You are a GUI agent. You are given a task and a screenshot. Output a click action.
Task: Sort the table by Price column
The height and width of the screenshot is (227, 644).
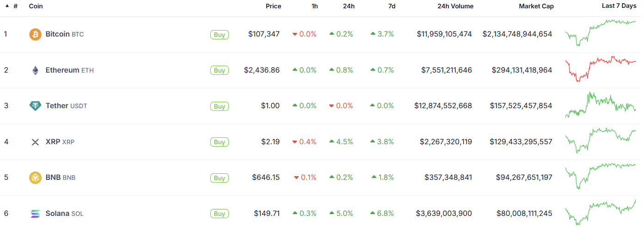[x=273, y=6]
